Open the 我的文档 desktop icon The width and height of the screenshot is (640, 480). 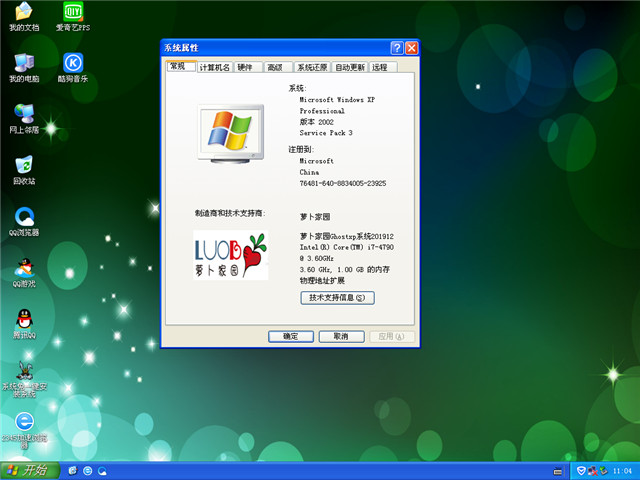[x=24, y=17]
